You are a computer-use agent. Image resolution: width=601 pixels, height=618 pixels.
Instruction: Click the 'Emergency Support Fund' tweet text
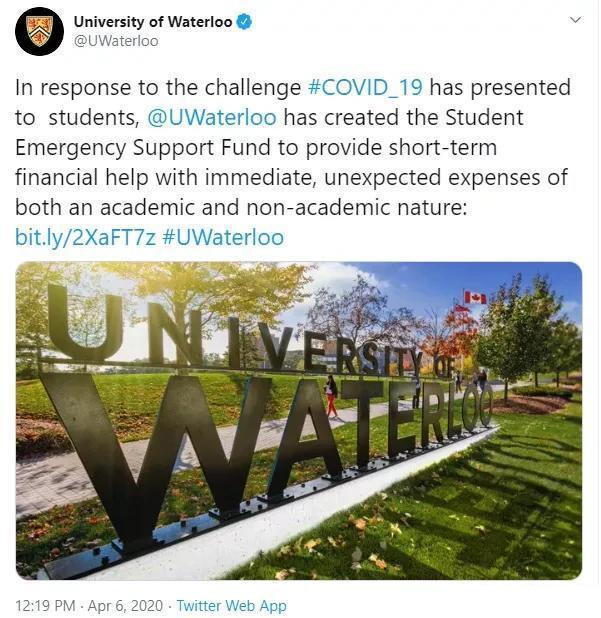click(x=143, y=147)
